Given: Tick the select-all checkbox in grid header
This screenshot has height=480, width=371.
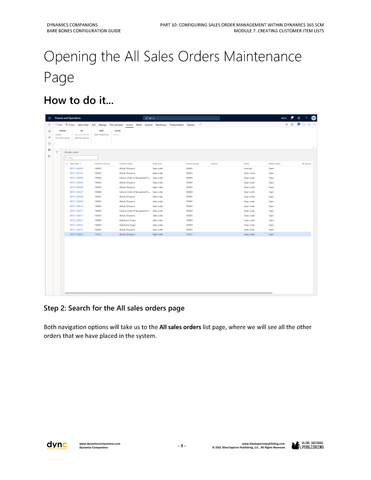Looking at the screenshot, I should click(x=67, y=164).
